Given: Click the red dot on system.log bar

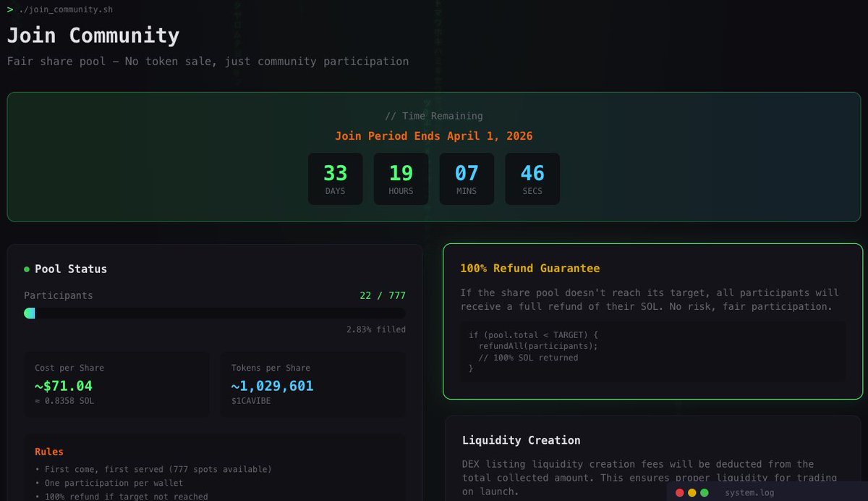Looking at the screenshot, I should point(680,492).
